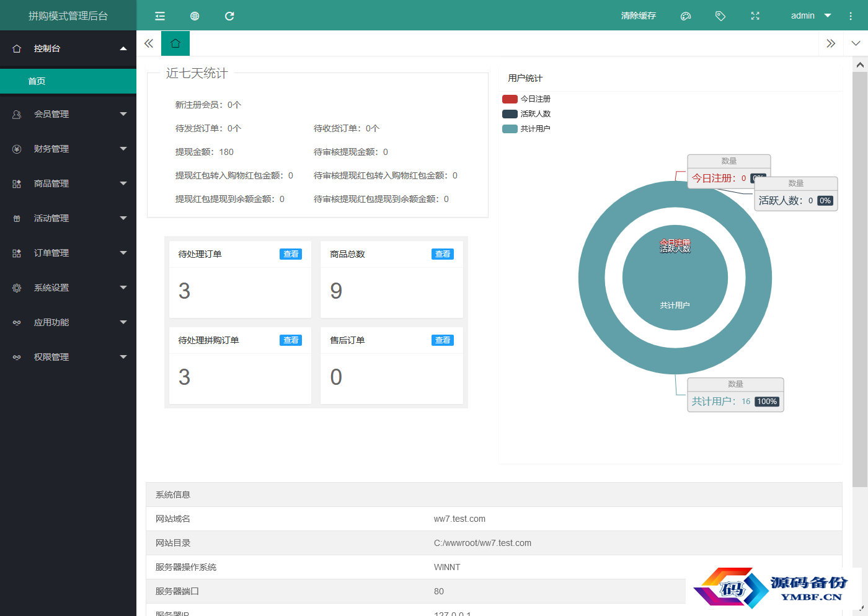
Task: Click 查看 on 待处理订单 card
Action: [291, 254]
